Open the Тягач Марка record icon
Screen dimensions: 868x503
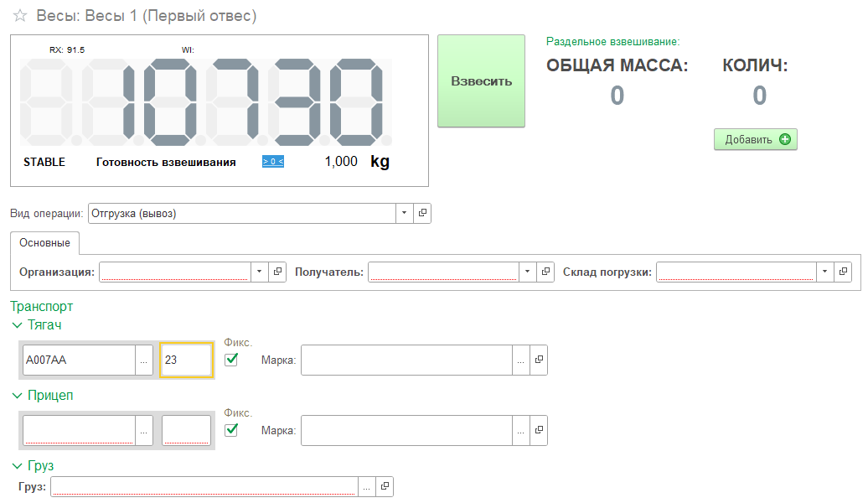click(539, 360)
